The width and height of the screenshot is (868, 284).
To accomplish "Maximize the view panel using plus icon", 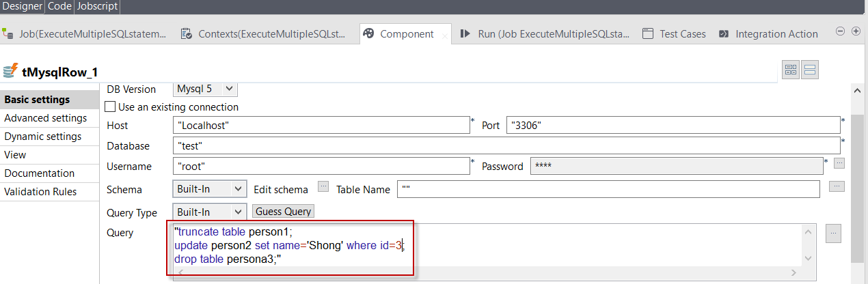I will coord(856,31).
